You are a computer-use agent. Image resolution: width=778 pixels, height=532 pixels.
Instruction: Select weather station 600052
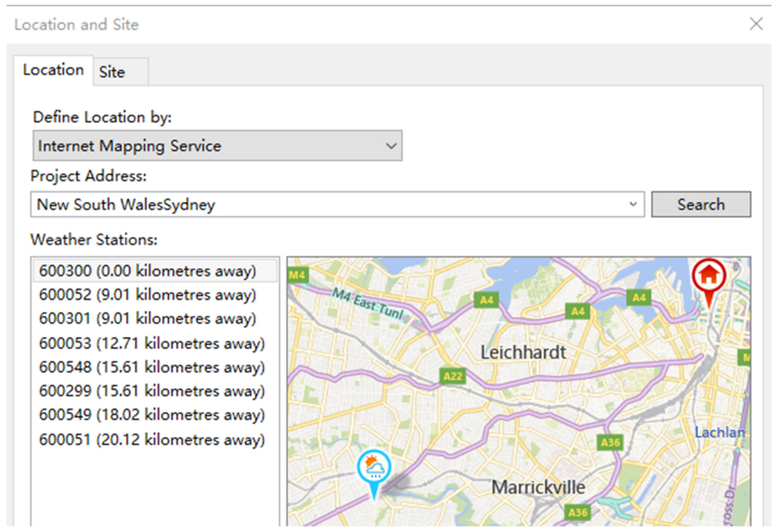(x=148, y=295)
